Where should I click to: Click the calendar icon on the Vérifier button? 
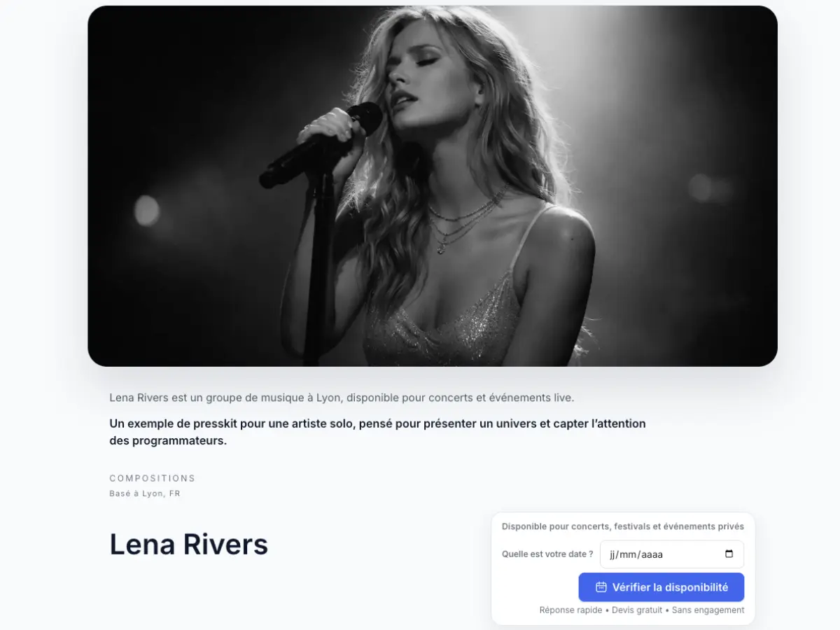coord(601,587)
